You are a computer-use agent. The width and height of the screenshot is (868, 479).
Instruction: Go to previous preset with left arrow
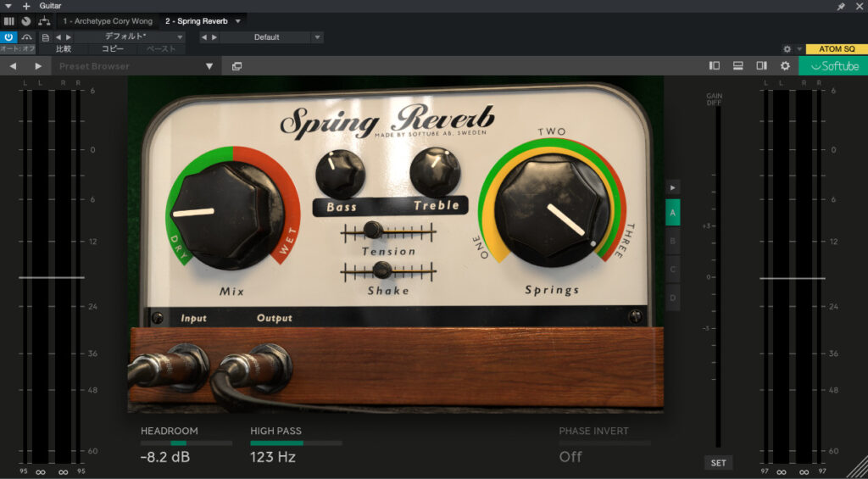[13, 66]
